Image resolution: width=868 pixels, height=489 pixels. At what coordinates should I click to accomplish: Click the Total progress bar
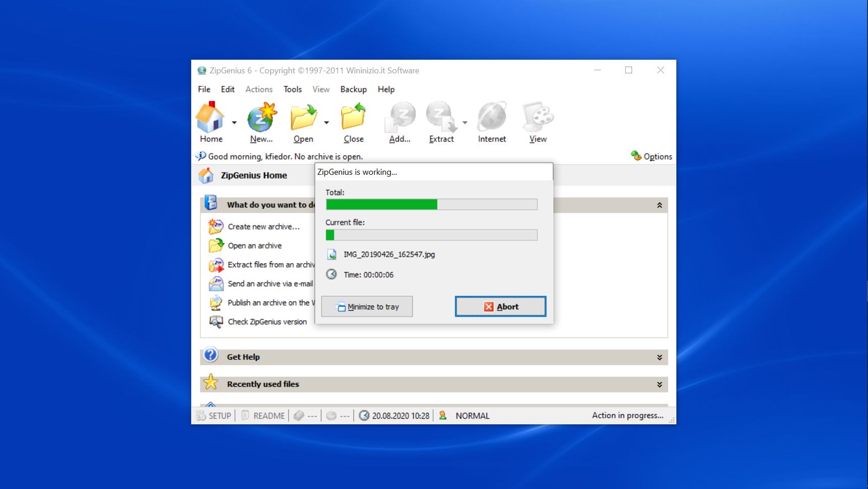[x=431, y=204]
